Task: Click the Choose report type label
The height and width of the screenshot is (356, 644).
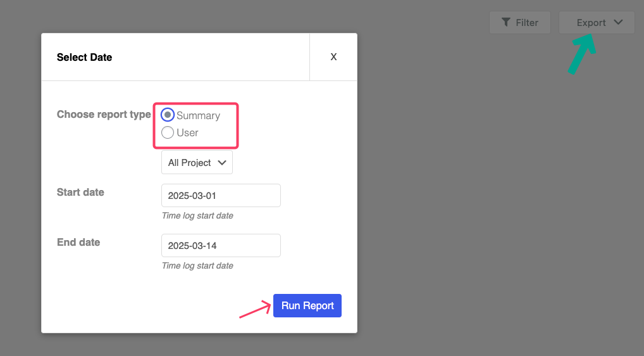Action: [x=104, y=114]
